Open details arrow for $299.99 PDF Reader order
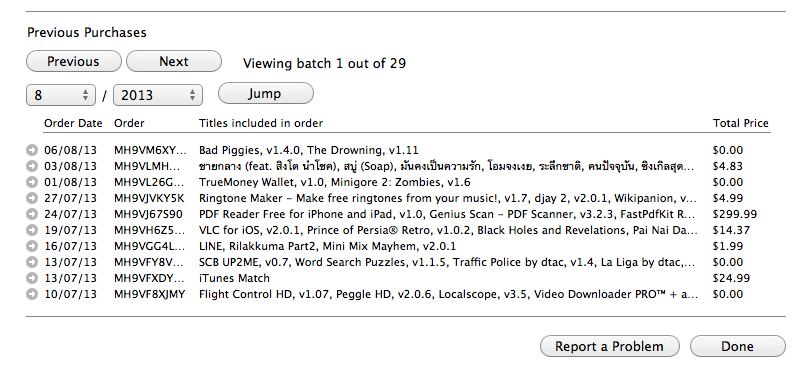This screenshot has width=810, height=379. point(32,214)
